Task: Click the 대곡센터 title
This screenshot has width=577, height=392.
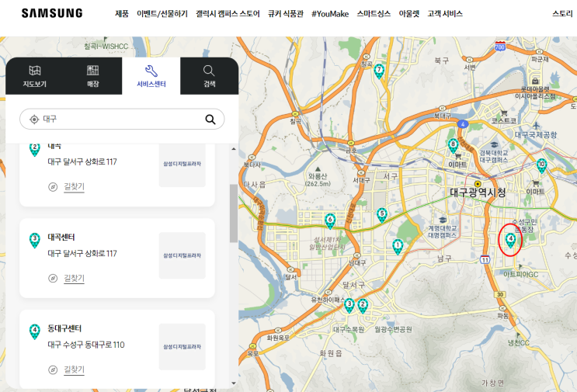Action: (x=61, y=238)
